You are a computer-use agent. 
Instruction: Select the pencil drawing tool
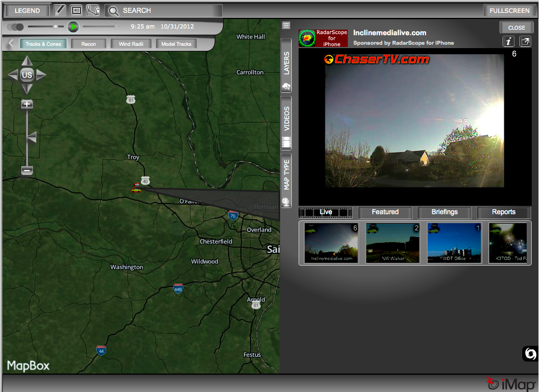tap(60, 10)
